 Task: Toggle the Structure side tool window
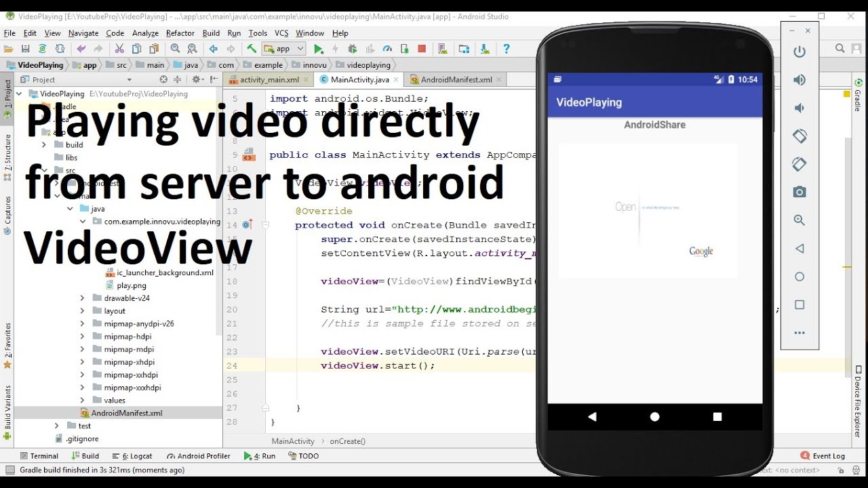coord(7,157)
